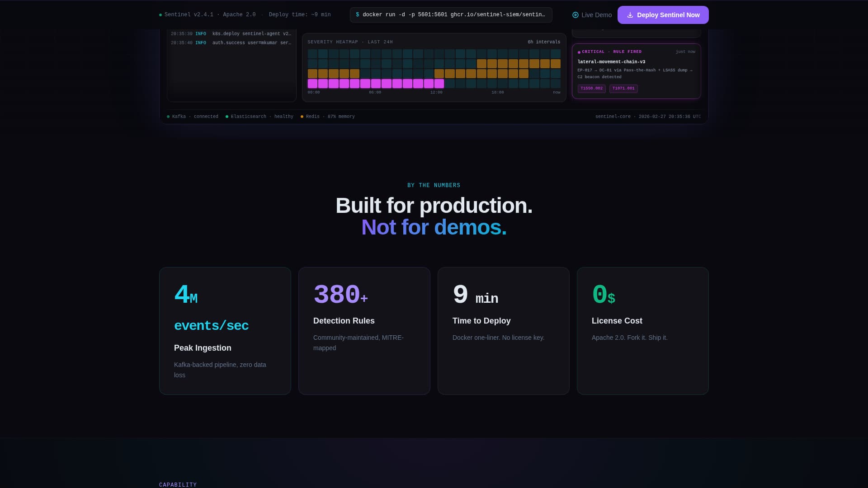Click the 0$ stat number
Image resolution: width=868 pixels, height=488 pixels.
(x=604, y=295)
